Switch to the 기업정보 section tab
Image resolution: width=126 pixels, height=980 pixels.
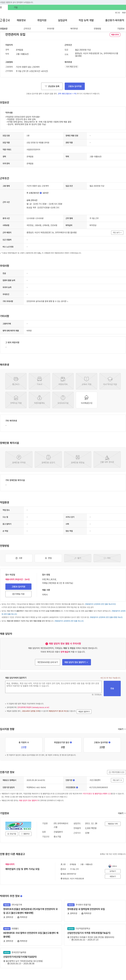pos(121,29)
